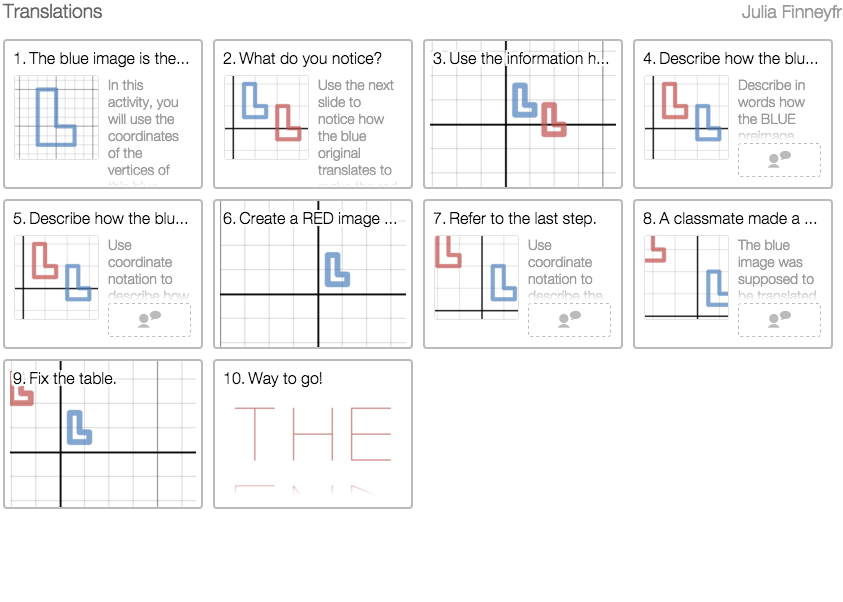
Task: Click slide 1 description 'In this activity'
Action: [143, 127]
